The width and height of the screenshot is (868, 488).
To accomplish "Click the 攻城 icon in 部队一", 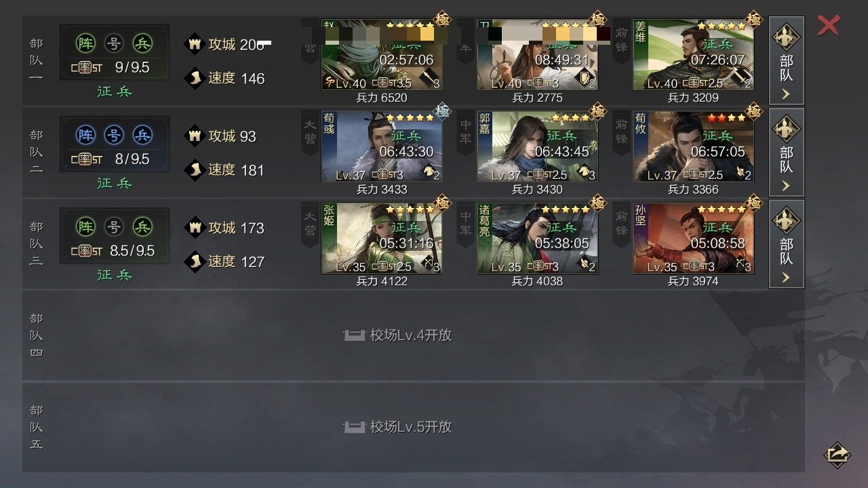I will coord(195,44).
